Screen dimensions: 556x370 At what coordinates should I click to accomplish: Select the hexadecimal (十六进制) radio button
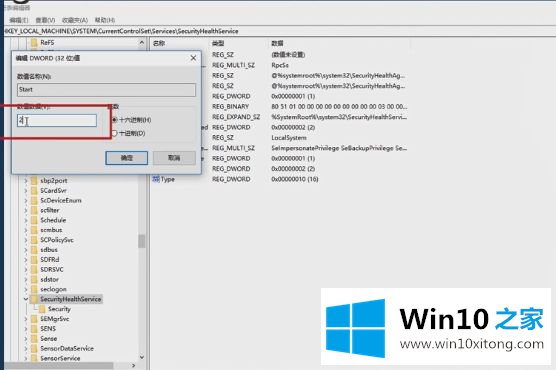click(x=115, y=120)
